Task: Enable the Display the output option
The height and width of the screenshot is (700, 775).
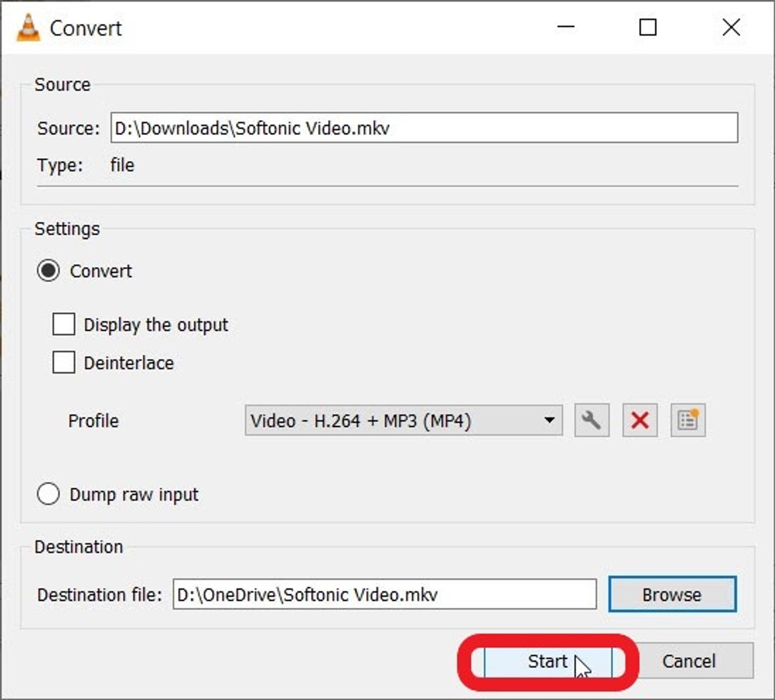Action: click(63, 324)
